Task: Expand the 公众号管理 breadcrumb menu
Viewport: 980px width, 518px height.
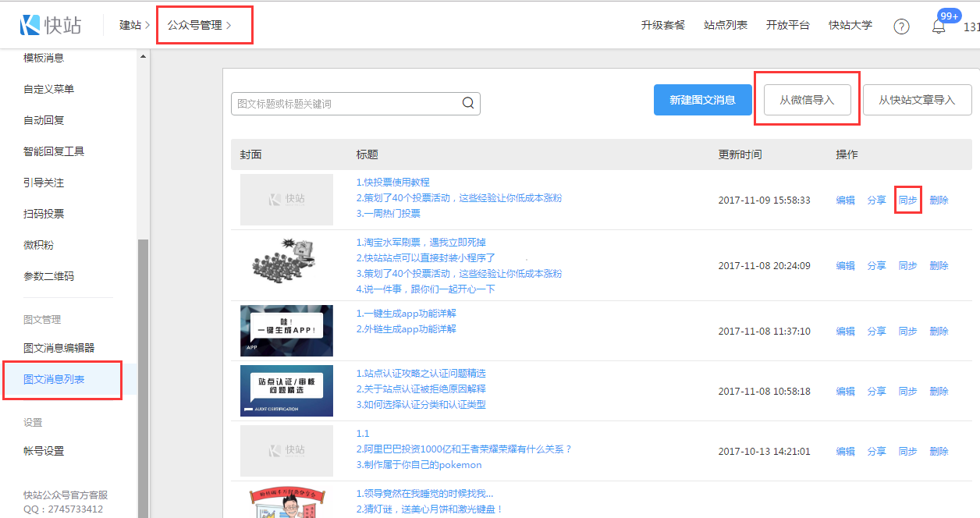Action: tap(199, 25)
